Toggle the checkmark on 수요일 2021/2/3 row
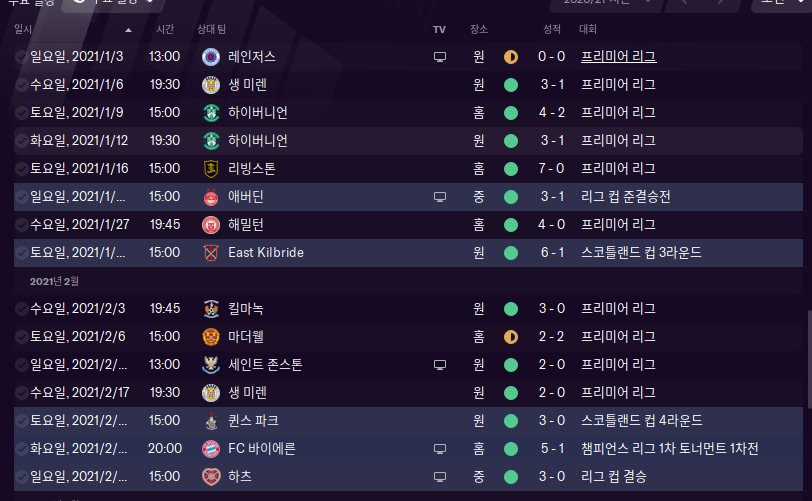Image resolution: width=812 pixels, height=501 pixels. click(22, 309)
